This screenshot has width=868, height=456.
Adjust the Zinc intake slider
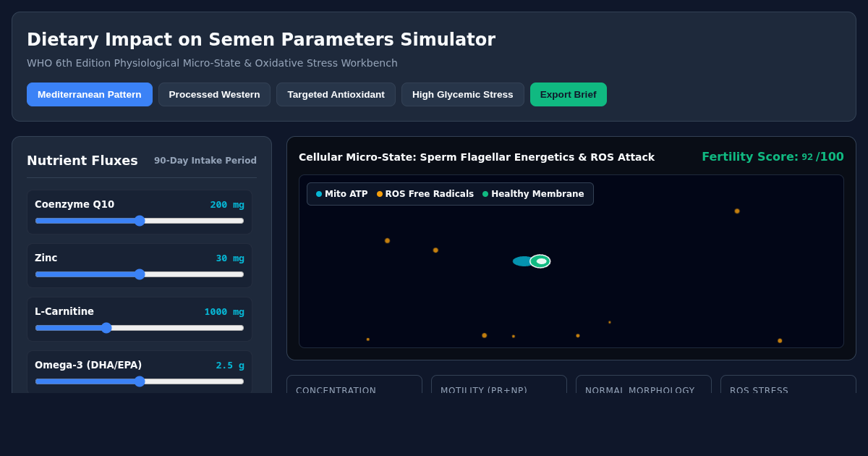140,274
